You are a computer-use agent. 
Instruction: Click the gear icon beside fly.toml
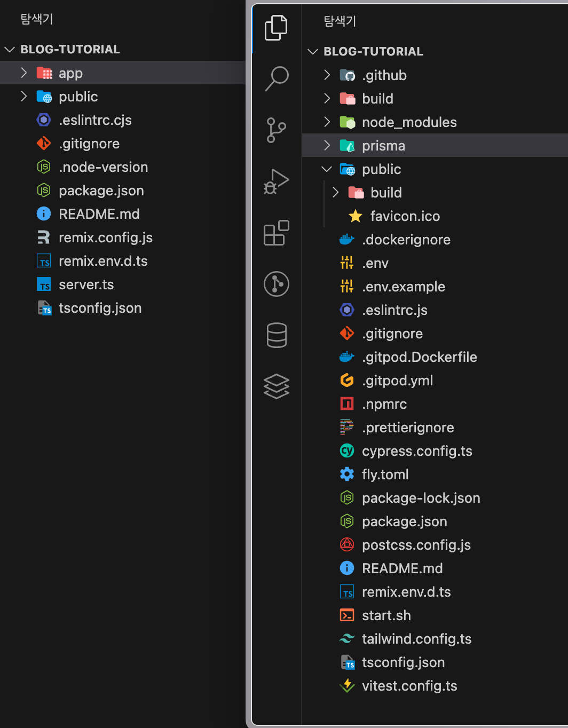(x=347, y=474)
